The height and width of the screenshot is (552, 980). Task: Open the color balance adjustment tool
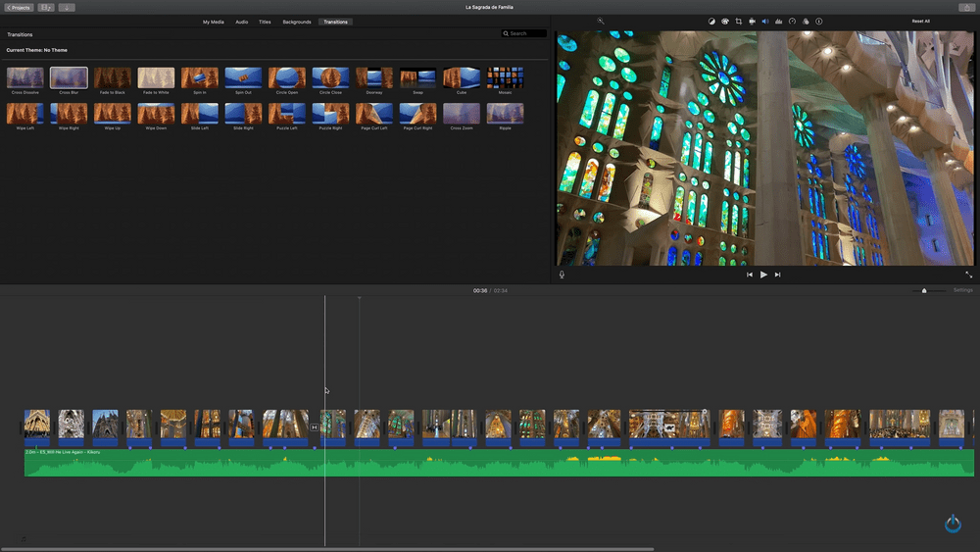712,21
